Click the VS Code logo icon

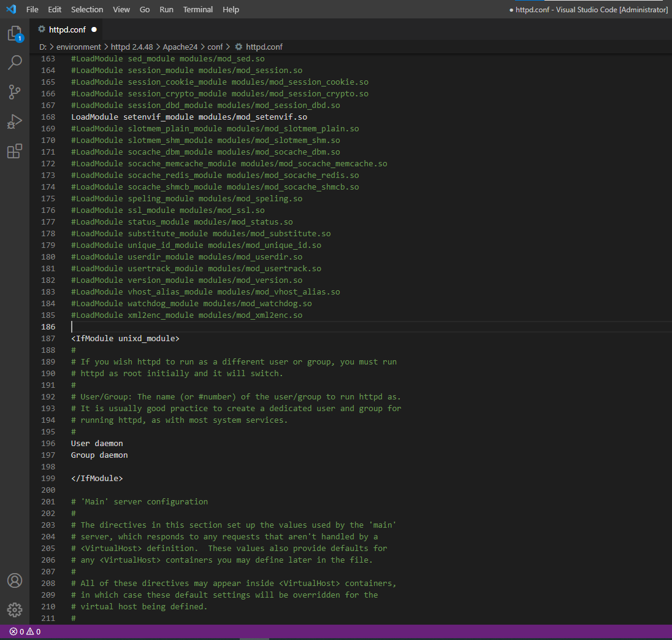click(11, 9)
